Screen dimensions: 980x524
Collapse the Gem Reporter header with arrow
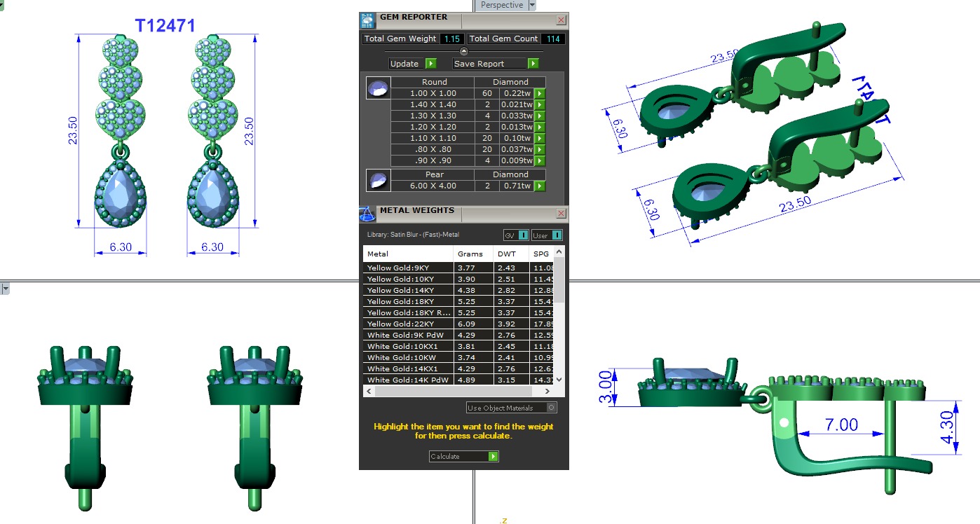[x=463, y=51]
